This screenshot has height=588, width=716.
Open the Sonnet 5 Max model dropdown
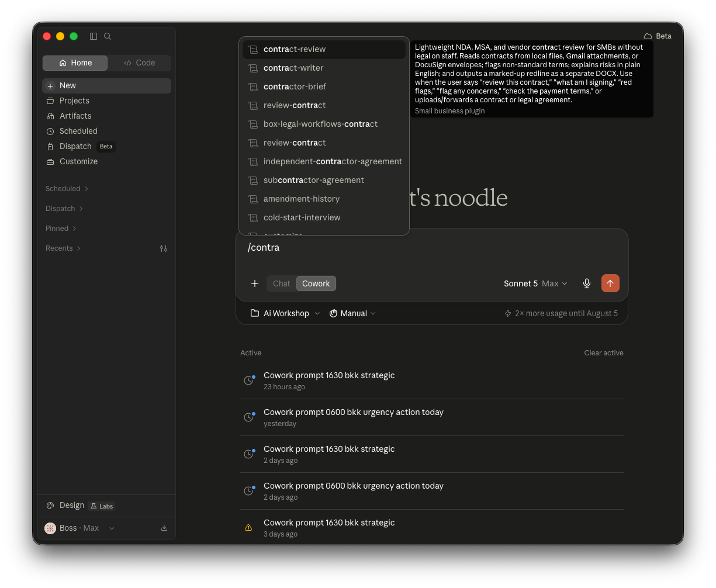tap(535, 283)
